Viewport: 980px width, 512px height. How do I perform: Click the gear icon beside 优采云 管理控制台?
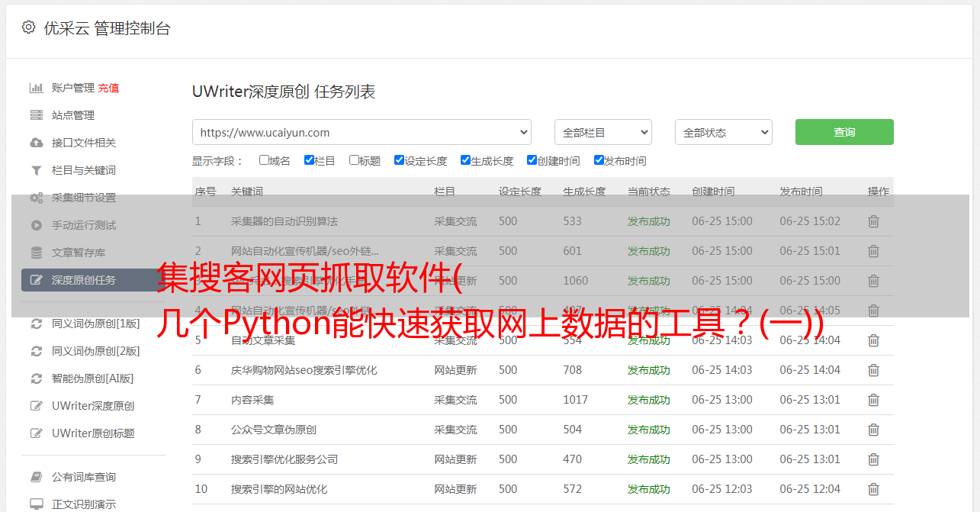pos(28,27)
